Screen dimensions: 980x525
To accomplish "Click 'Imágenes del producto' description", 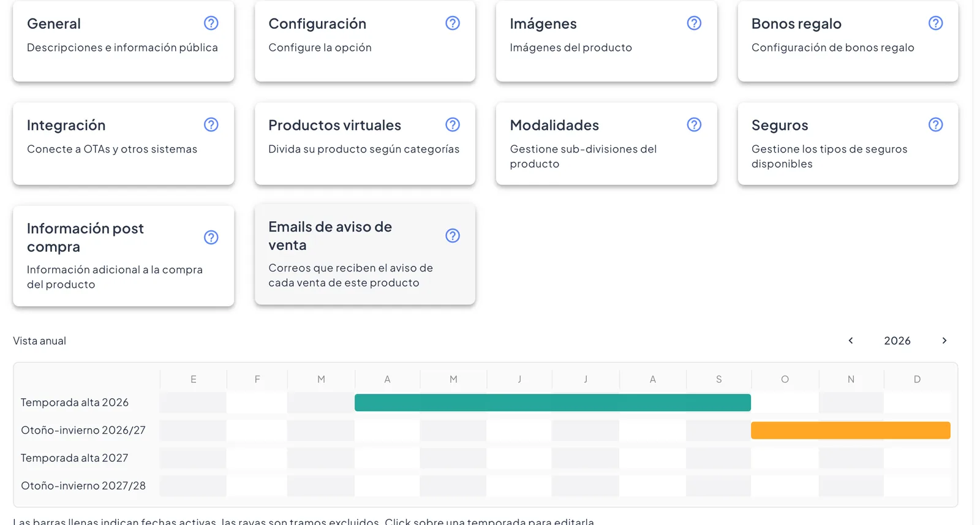I will click(571, 48).
